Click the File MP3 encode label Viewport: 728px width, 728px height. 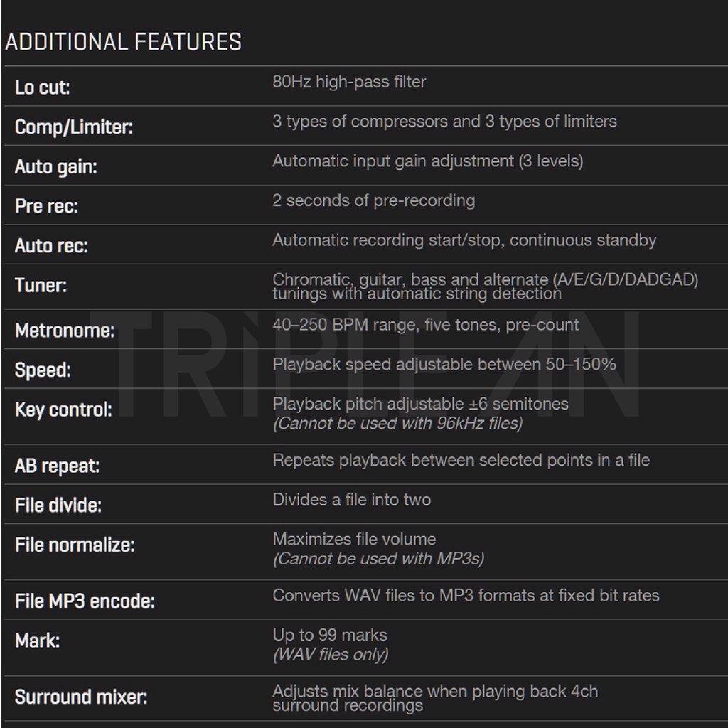coord(85,601)
